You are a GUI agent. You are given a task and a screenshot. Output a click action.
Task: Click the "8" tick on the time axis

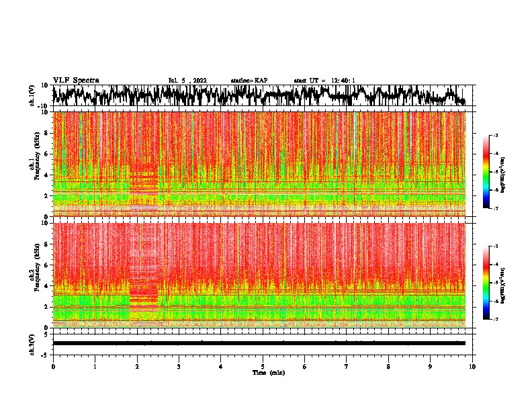coord(388,367)
